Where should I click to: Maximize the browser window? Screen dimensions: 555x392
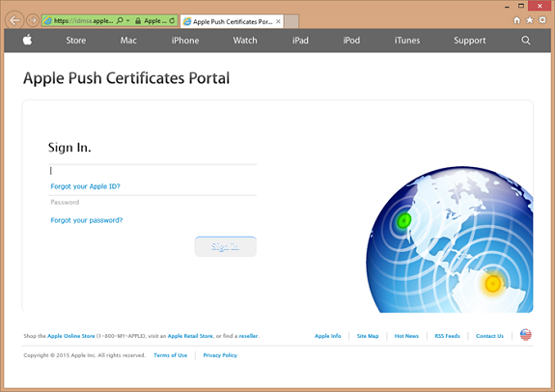(x=520, y=6)
